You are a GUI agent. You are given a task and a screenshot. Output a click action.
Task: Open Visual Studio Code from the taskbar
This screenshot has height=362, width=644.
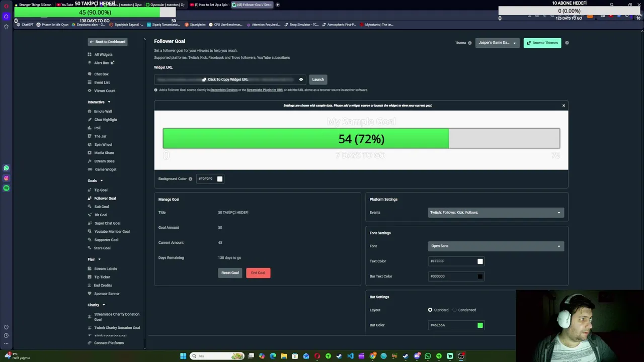pos(350,356)
